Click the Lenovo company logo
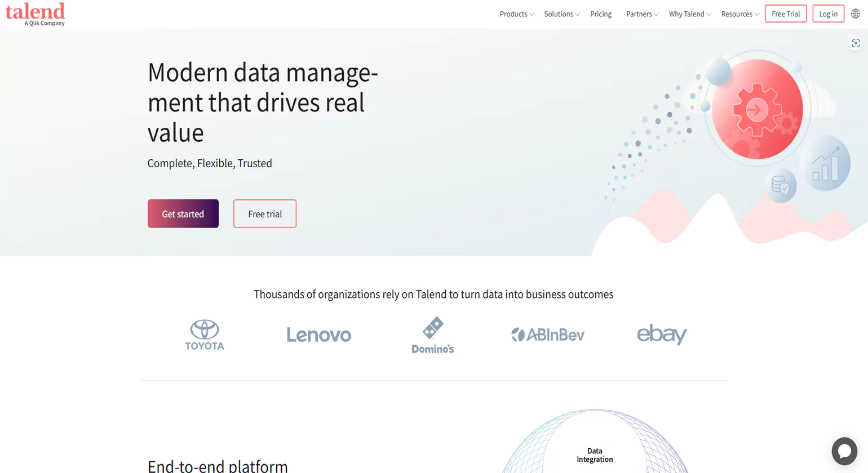 pyautogui.click(x=318, y=334)
